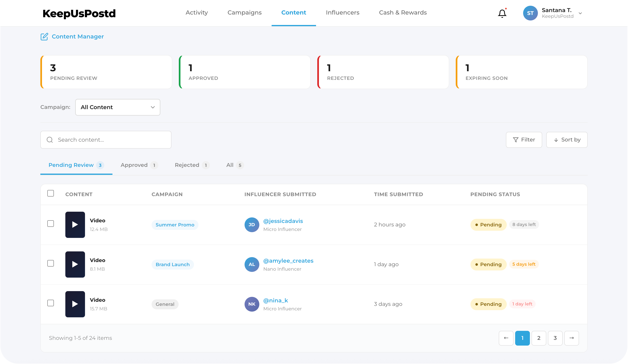Screen dimensions: 628x364
Task: Go to page 3 of results
Action: (x=555, y=338)
